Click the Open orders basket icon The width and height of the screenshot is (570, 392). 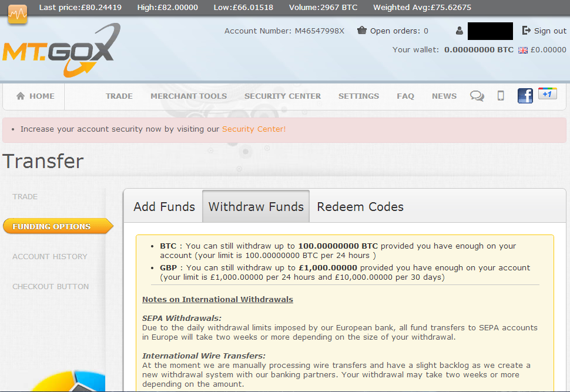pos(363,31)
